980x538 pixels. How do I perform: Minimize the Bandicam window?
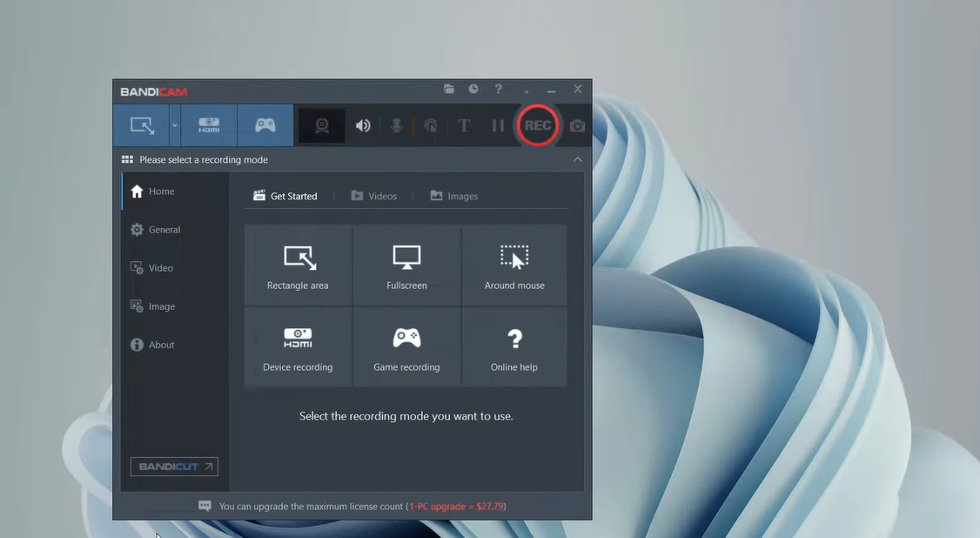point(551,91)
